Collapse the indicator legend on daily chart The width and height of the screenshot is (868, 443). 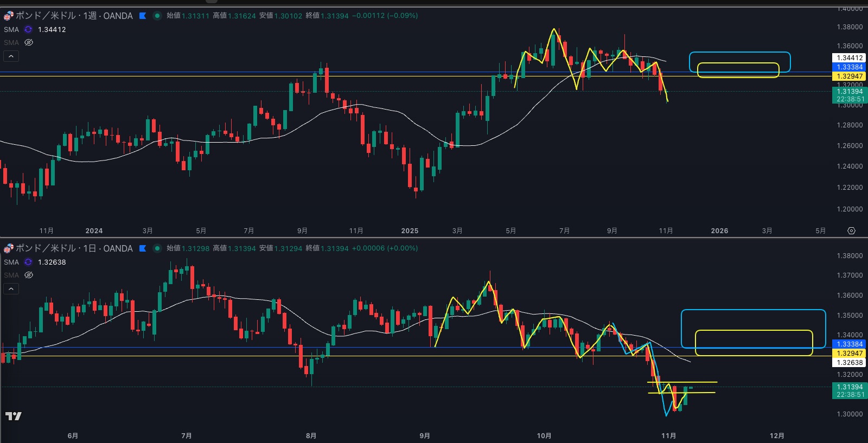(11, 288)
